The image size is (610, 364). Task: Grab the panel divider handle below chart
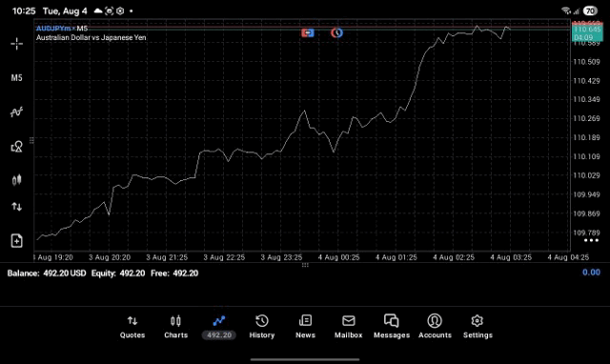click(305, 265)
